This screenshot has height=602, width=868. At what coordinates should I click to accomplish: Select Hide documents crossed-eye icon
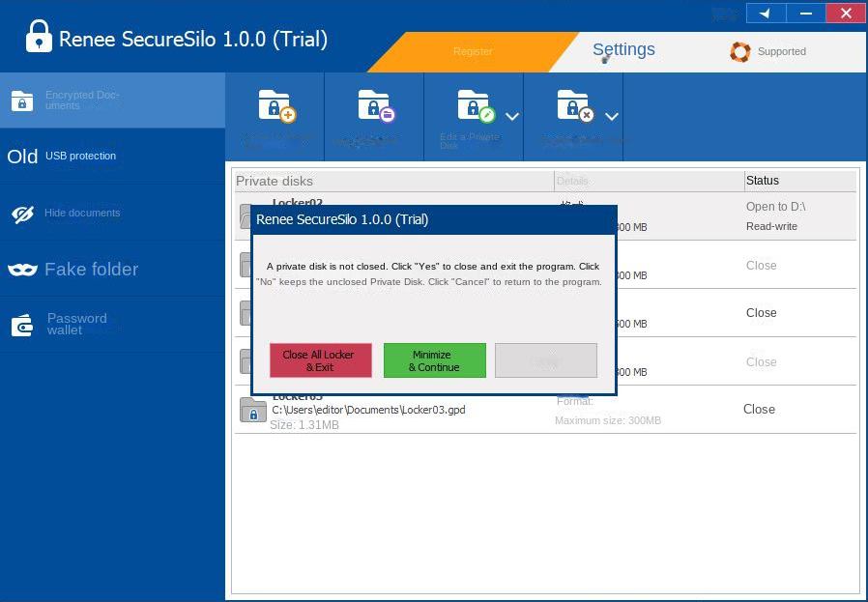(x=22, y=215)
